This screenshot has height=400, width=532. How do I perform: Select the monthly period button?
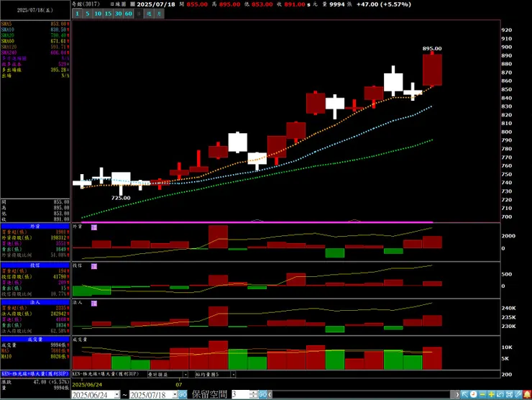(x=159, y=14)
